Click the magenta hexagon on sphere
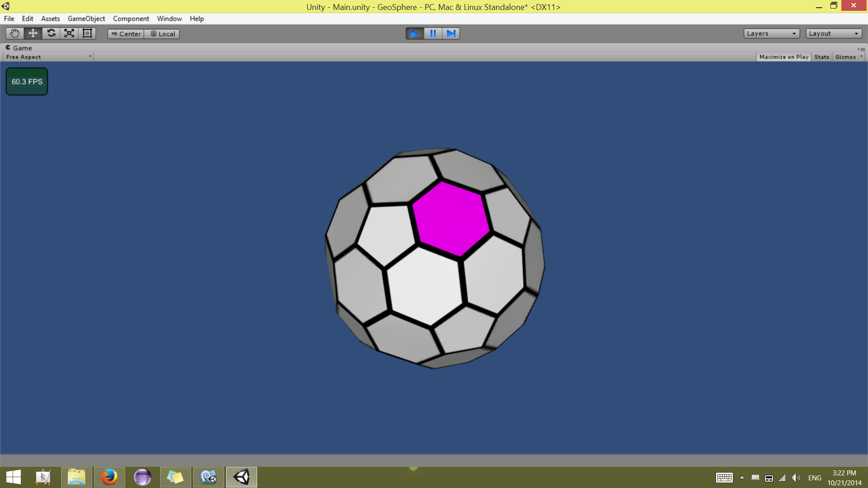Viewport: 868px width, 488px height. pos(451,218)
